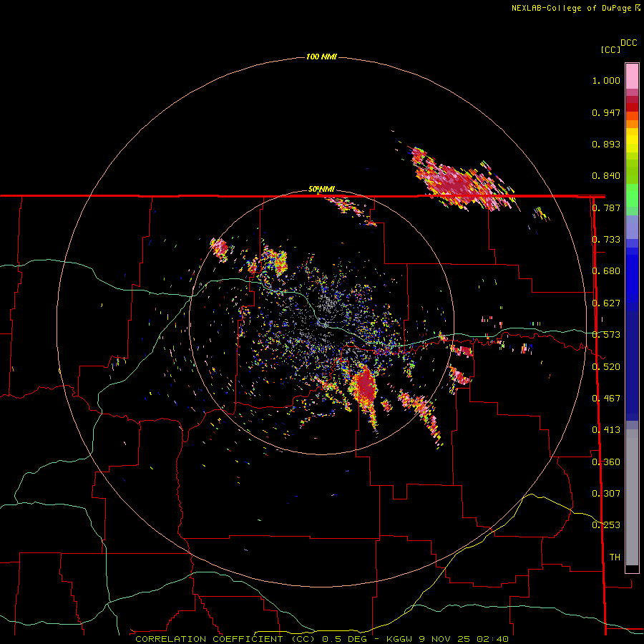The image size is (644, 644).
Task: Select the 0.360 scale value
Action: tap(606, 462)
